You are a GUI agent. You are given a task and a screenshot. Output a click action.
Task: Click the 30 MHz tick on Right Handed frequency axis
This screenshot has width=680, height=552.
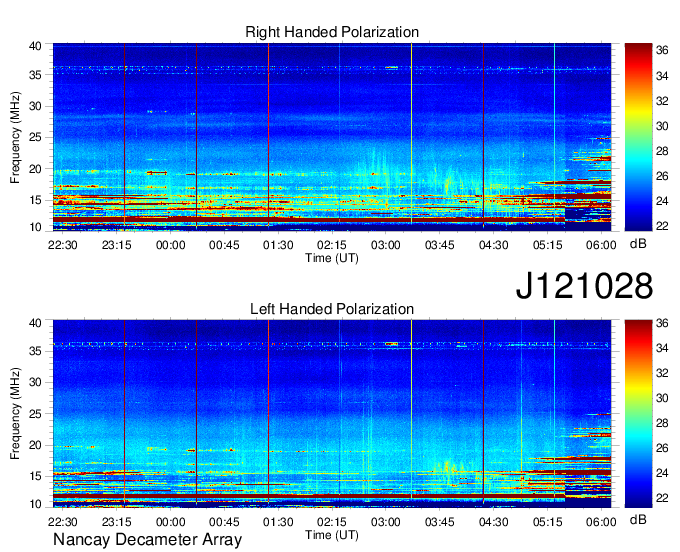36,106
